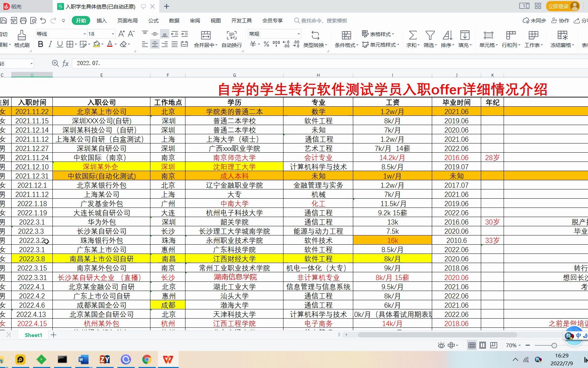
Task: Toggle bold formatting
Action: (x=40, y=44)
